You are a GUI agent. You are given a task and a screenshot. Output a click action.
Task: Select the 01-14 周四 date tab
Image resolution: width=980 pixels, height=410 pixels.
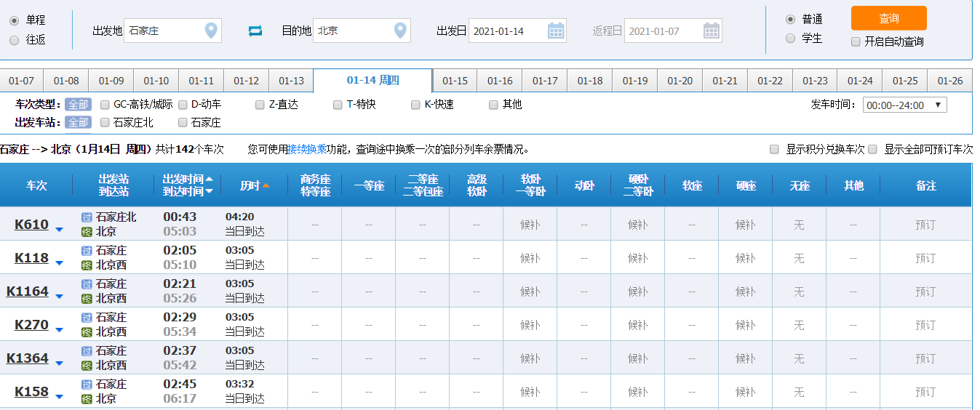tap(373, 80)
